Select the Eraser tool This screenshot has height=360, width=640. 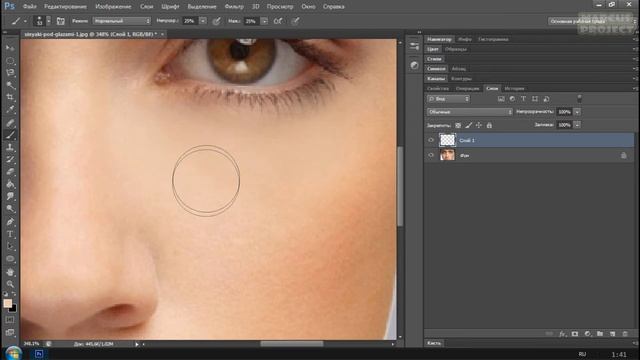pyautogui.click(x=10, y=171)
